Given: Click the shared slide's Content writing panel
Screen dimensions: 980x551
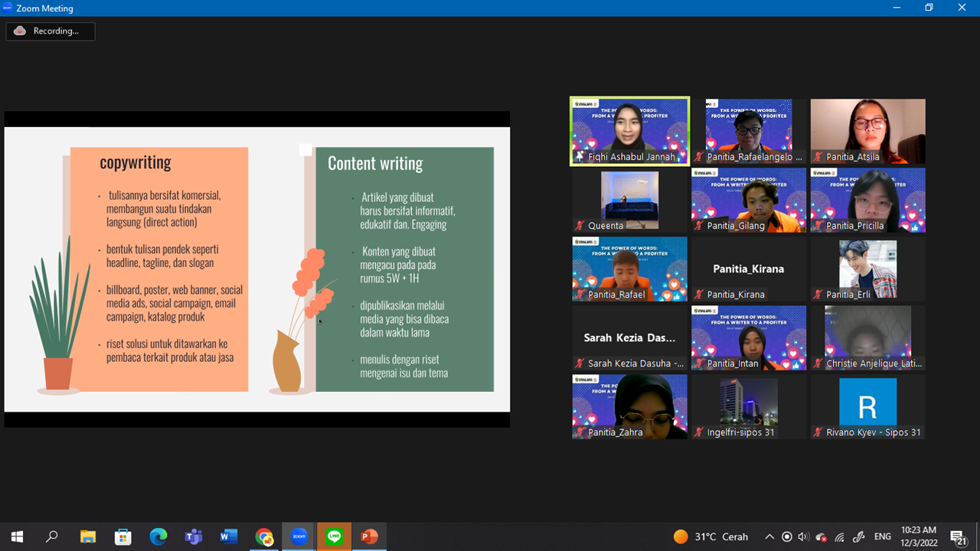Looking at the screenshot, I should (x=404, y=269).
